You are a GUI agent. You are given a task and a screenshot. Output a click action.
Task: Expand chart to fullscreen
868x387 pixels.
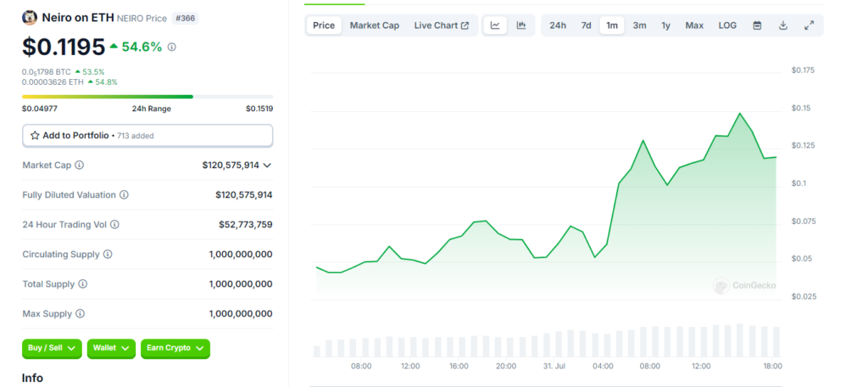point(809,25)
